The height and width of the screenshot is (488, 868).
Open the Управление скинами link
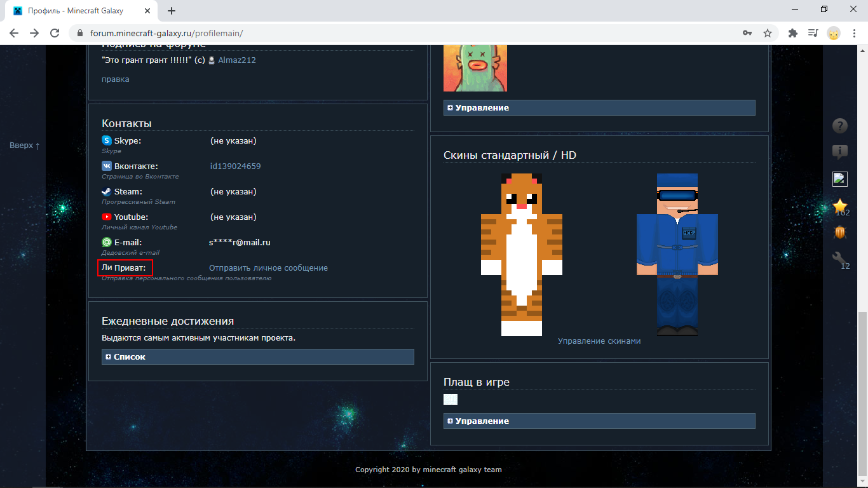click(x=599, y=341)
